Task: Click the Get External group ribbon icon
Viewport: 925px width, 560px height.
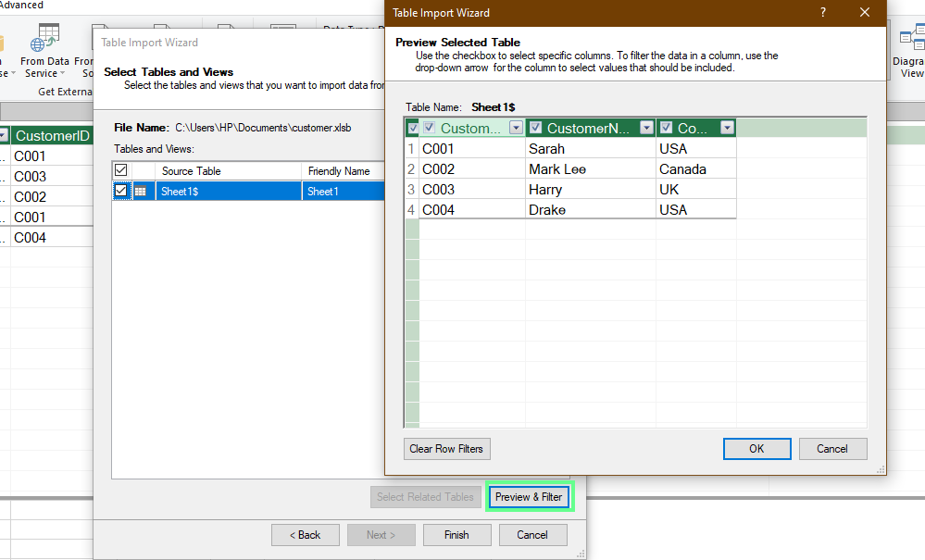Action: 64,92
